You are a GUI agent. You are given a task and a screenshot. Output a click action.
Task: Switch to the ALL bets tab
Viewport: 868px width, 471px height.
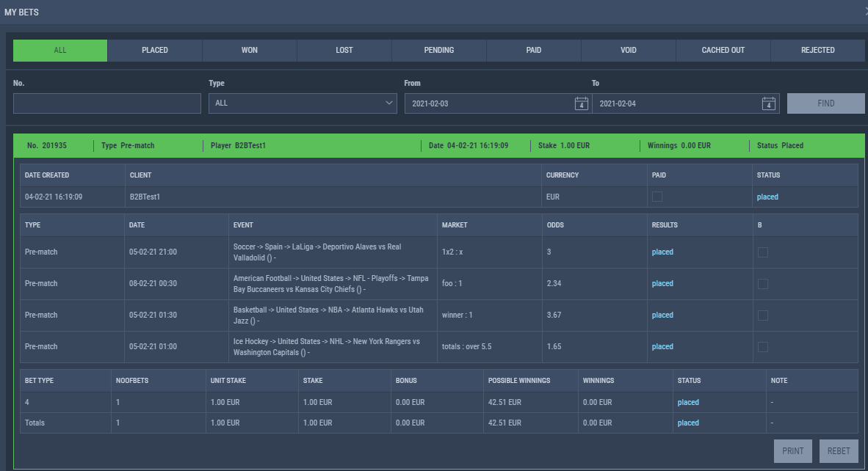60,51
